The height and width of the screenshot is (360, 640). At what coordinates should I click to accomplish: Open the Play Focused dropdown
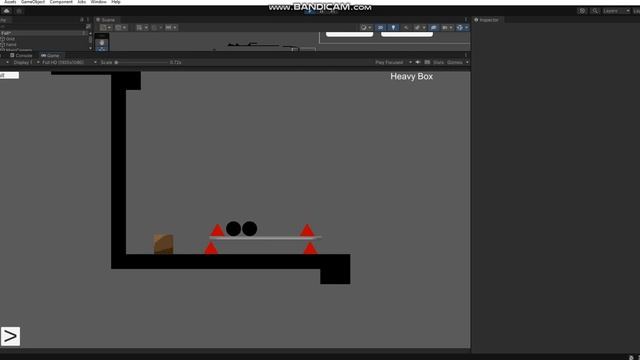393,62
